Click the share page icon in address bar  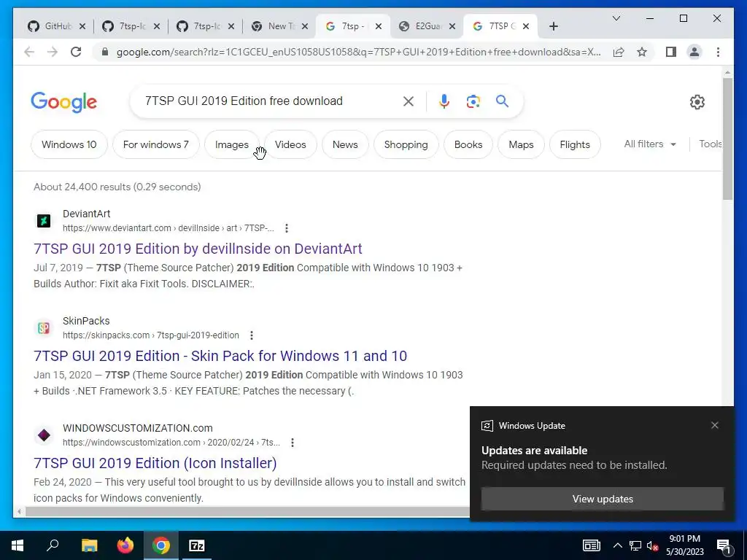pos(619,52)
